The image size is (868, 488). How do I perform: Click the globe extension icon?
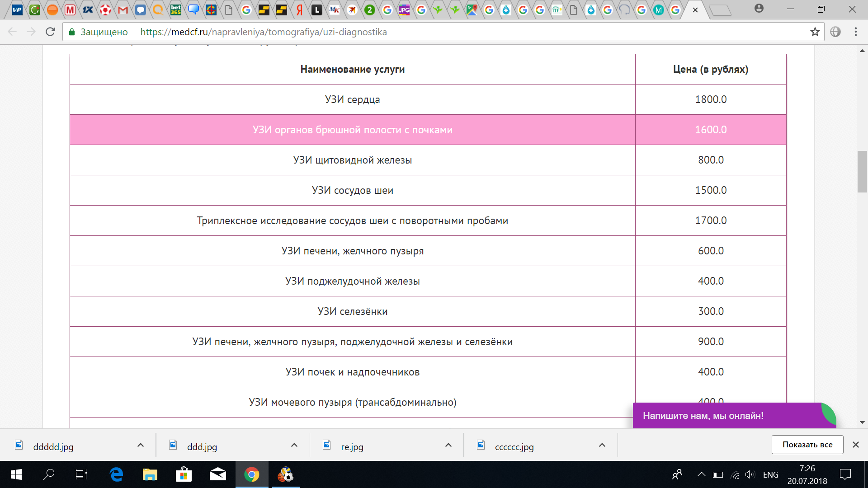[x=835, y=32]
